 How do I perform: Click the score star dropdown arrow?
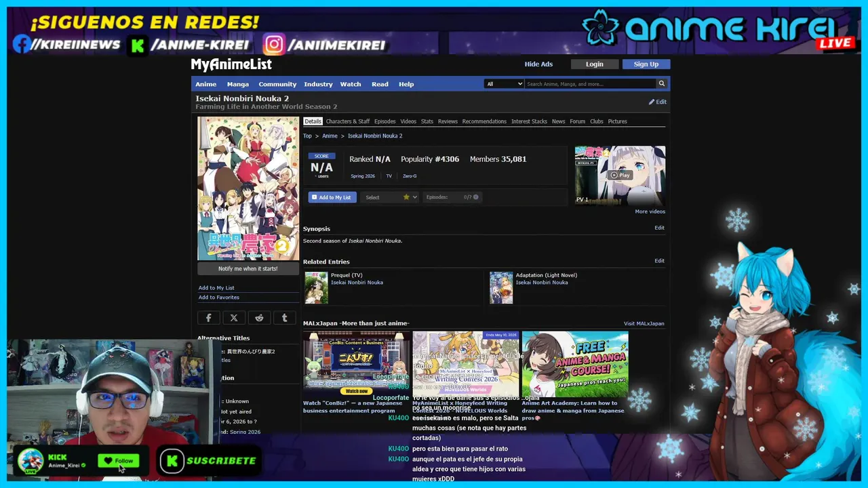(x=410, y=197)
